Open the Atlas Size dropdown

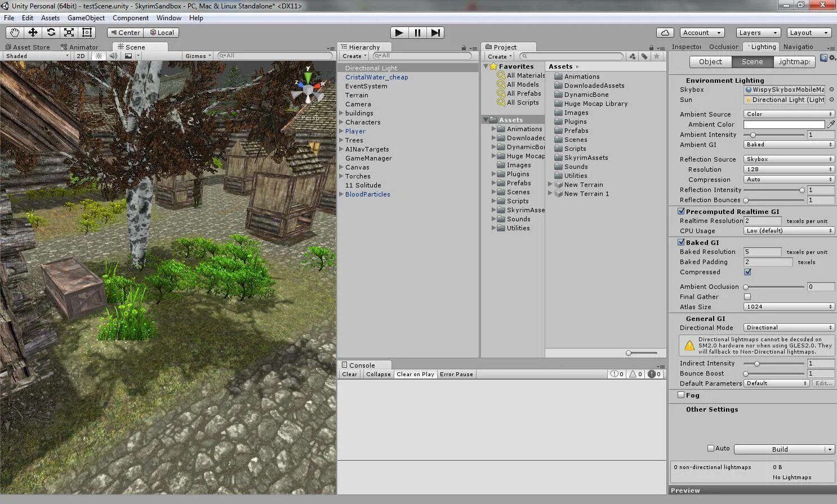click(x=789, y=307)
